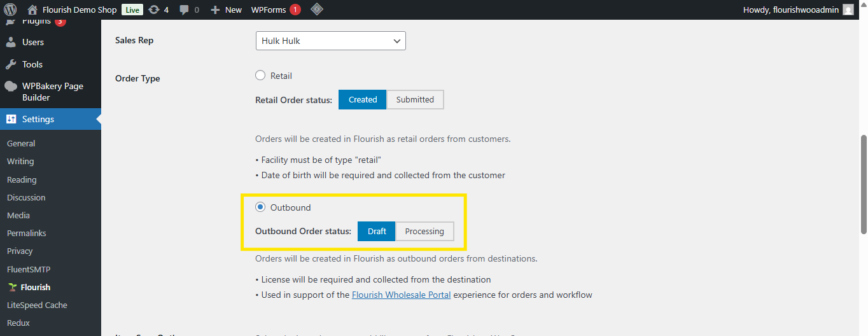The height and width of the screenshot is (336, 868).
Task: Open LiteSpeed Cache settings
Action: 37,305
